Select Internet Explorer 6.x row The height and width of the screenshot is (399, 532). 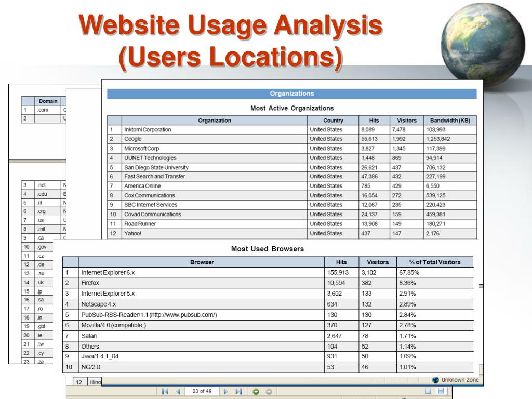(x=268, y=273)
